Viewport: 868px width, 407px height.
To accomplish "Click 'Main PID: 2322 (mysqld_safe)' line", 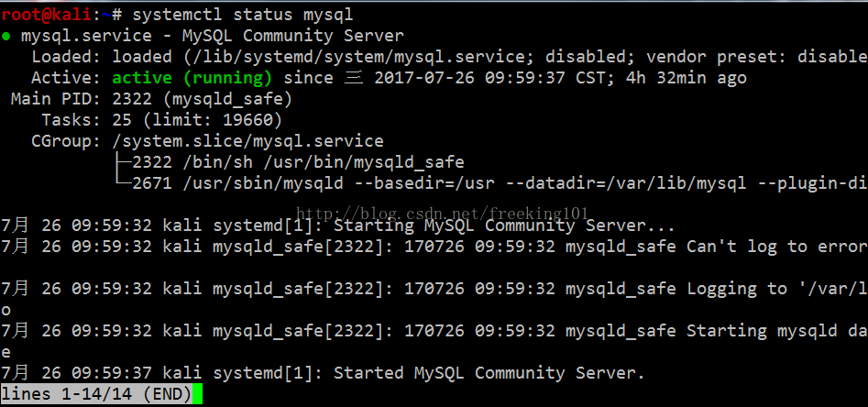I will (151, 100).
